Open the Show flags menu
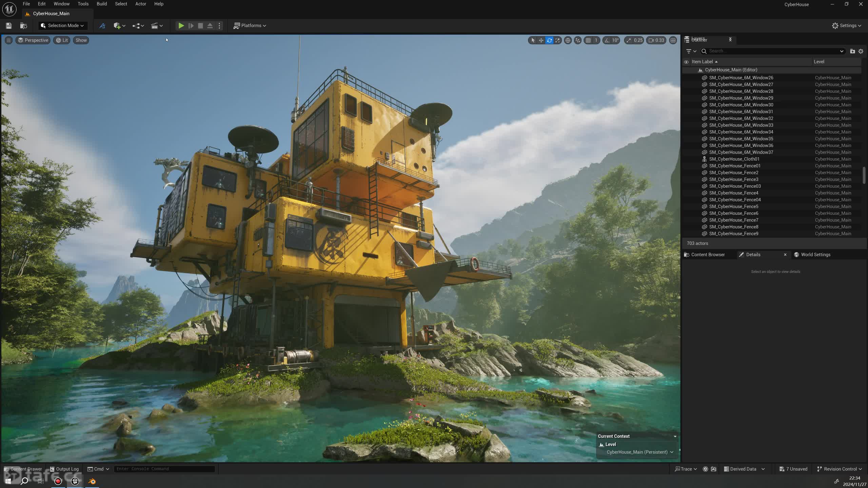Viewport: 868px width, 488px height. pos(81,40)
